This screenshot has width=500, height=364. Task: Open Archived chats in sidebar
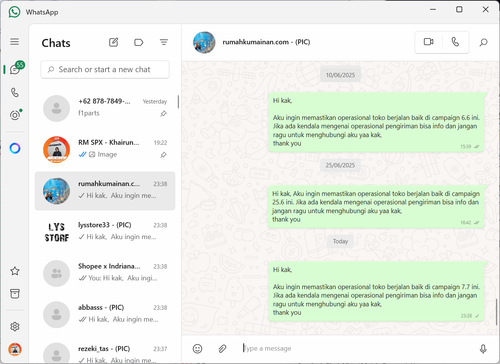coord(15,294)
